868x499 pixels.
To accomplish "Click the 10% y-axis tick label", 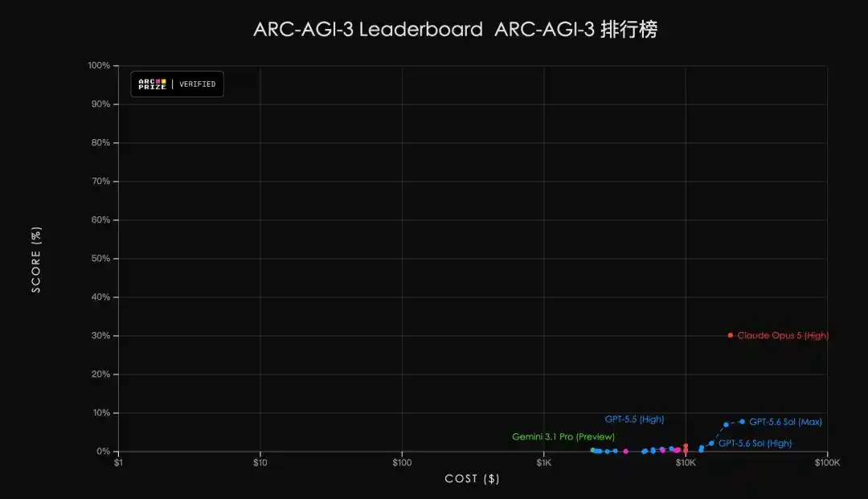I will click(100, 413).
